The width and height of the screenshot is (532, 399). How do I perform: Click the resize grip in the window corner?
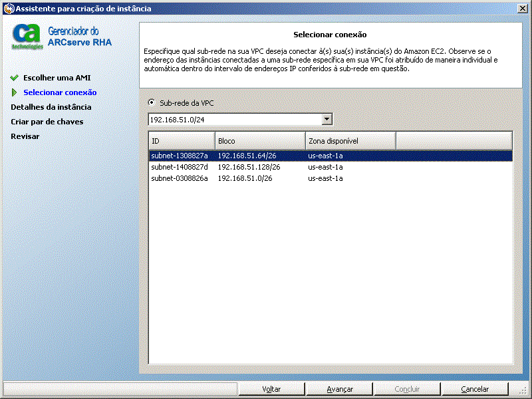(522, 390)
